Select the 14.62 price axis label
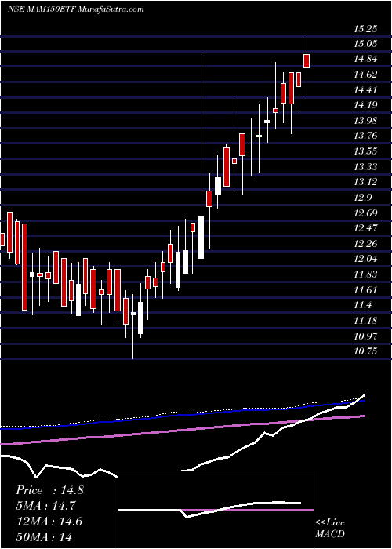The image size is (392, 549). pos(366,75)
